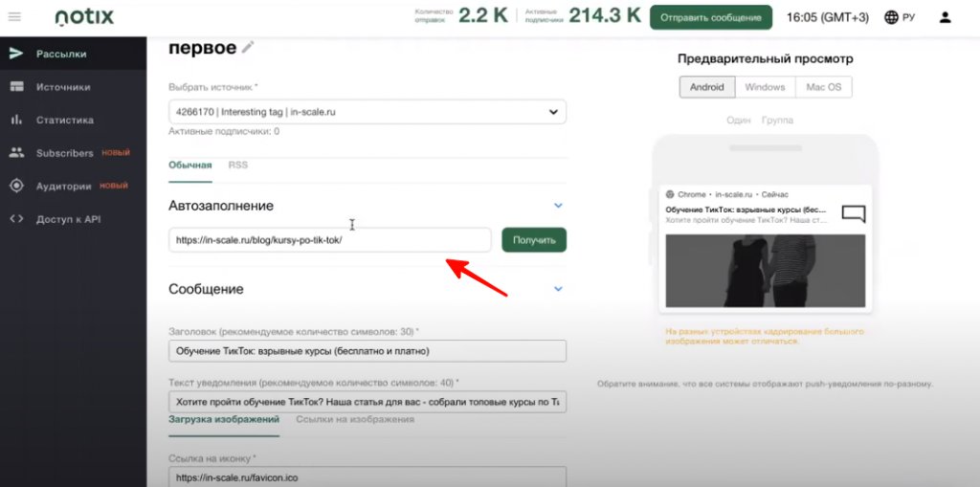Click the Аудитории target icon
This screenshot has height=487, width=980.
click(x=16, y=187)
